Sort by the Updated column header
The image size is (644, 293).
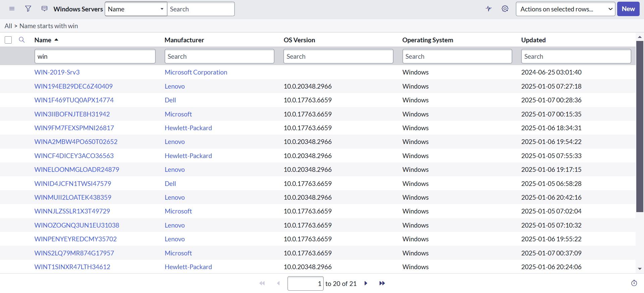(x=533, y=40)
